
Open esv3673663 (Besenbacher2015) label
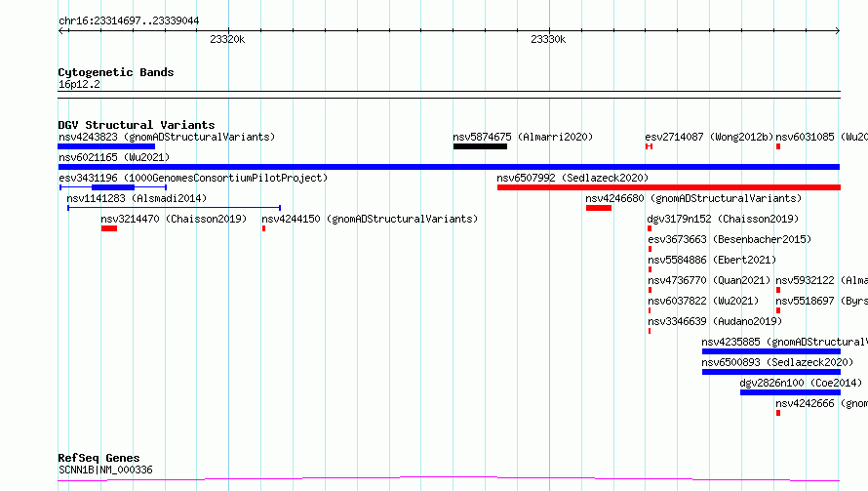tap(730, 239)
